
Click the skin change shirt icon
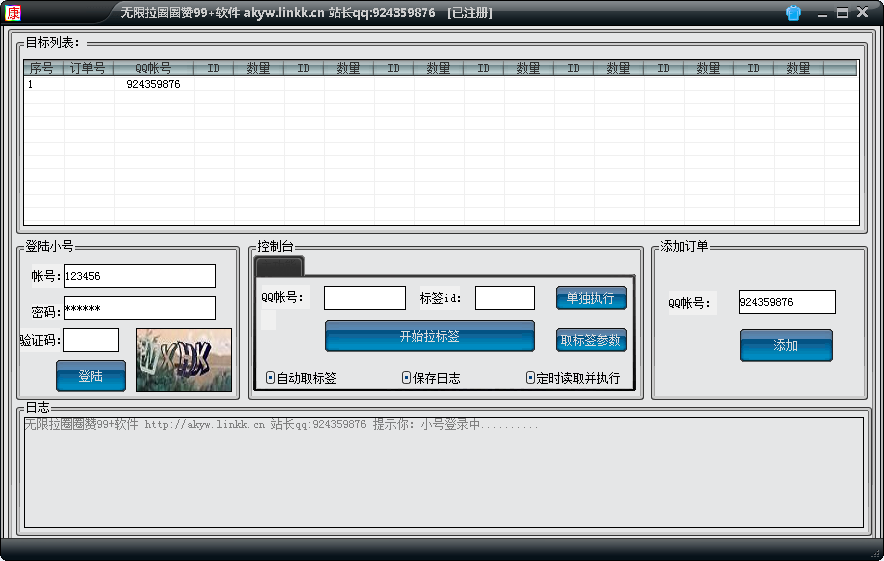793,13
